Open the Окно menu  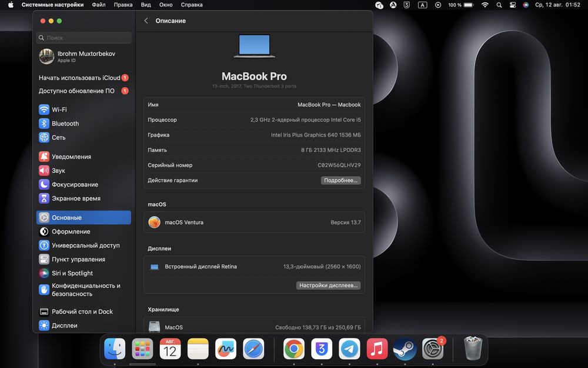click(166, 5)
